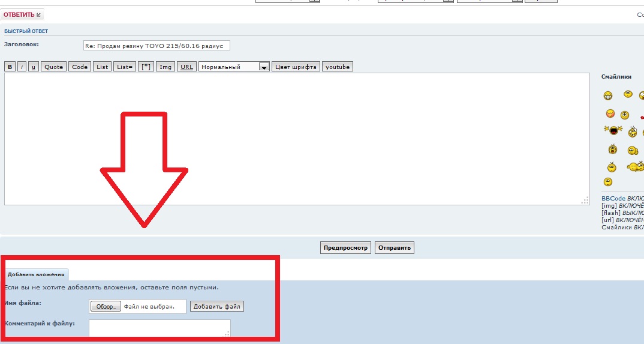Image resolution: width=644 pixels, height=344 pixels.
Task: Insert an image with the Img button
Action: (x=165, y=67)
